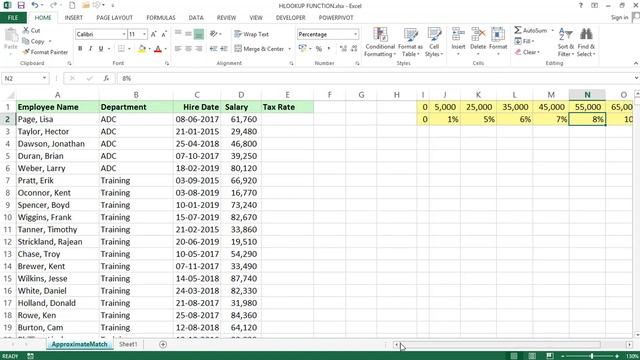640x360 pixels.
Task: Select column N header
Action: [x=587, y=95]
